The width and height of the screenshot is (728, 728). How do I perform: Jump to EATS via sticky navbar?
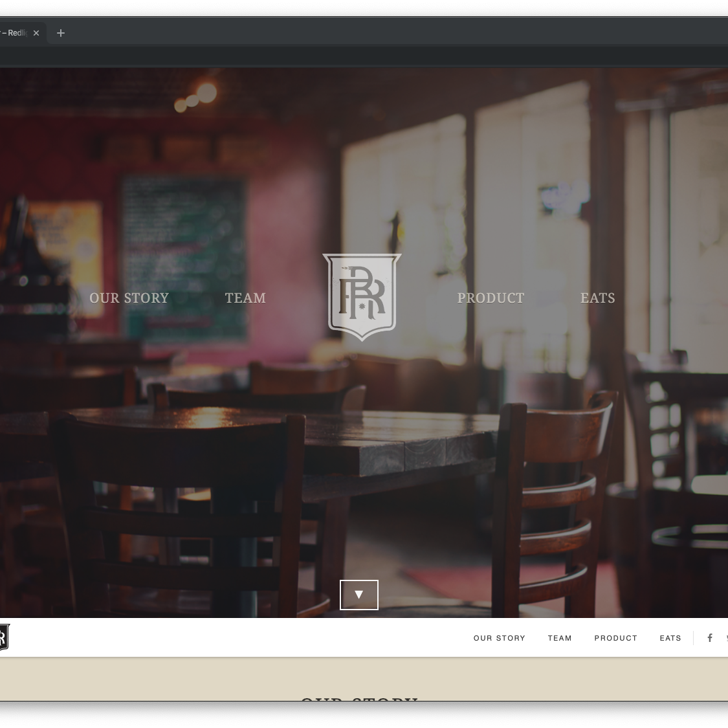tap(670, 638)
